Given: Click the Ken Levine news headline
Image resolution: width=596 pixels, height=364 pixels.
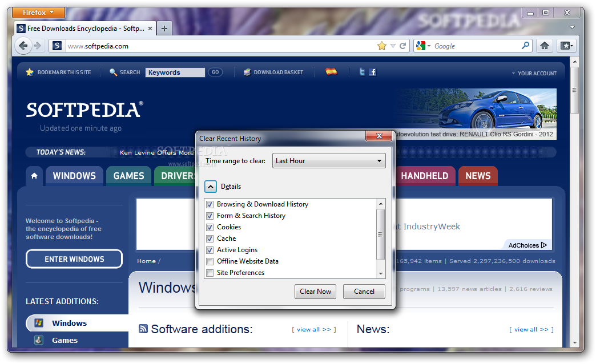Looking at the screenshot, I should pyautogui.click(x=156, y=152).
